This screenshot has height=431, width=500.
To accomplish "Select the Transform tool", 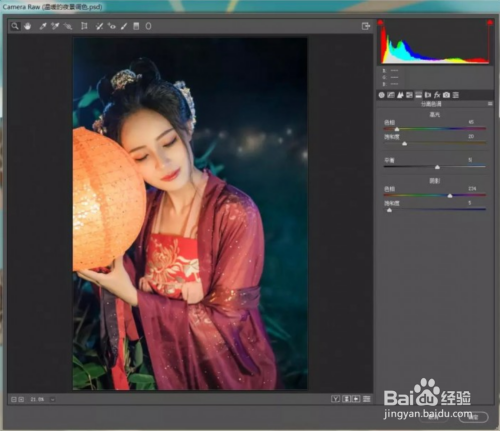I will (84, 26).
